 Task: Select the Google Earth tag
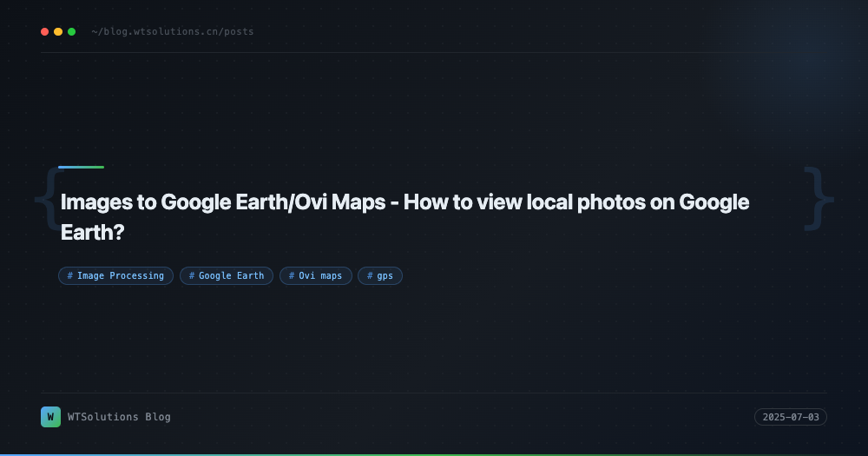click(x=227, y=276)
